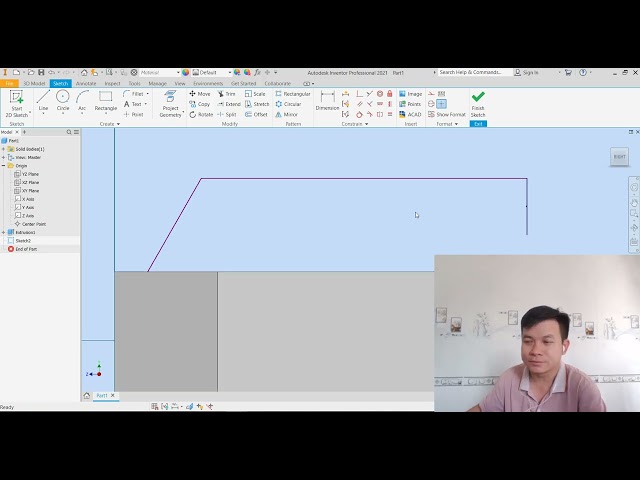The height and width of the screenshot is (480, 640).
Task: Click End of Part marker
Action: point(26,249)
